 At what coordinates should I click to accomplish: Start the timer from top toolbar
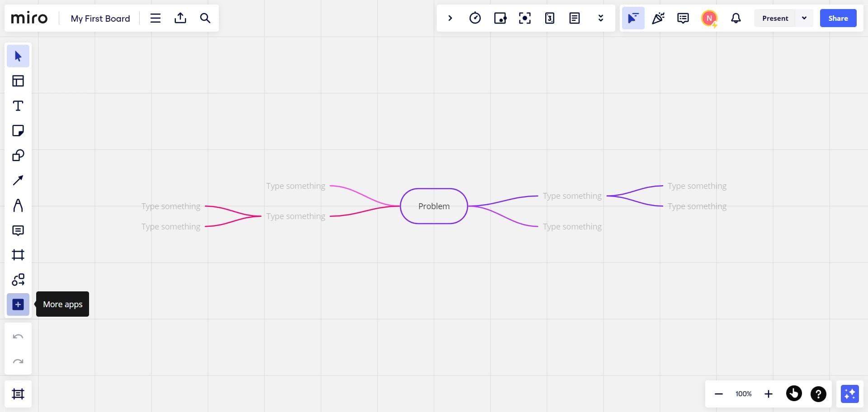pos(475,18)
